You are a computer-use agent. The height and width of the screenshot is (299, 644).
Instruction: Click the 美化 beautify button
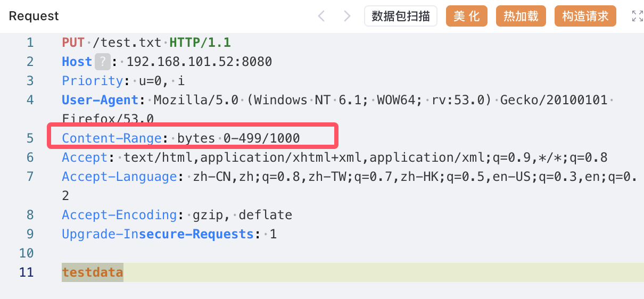(466, 16)
